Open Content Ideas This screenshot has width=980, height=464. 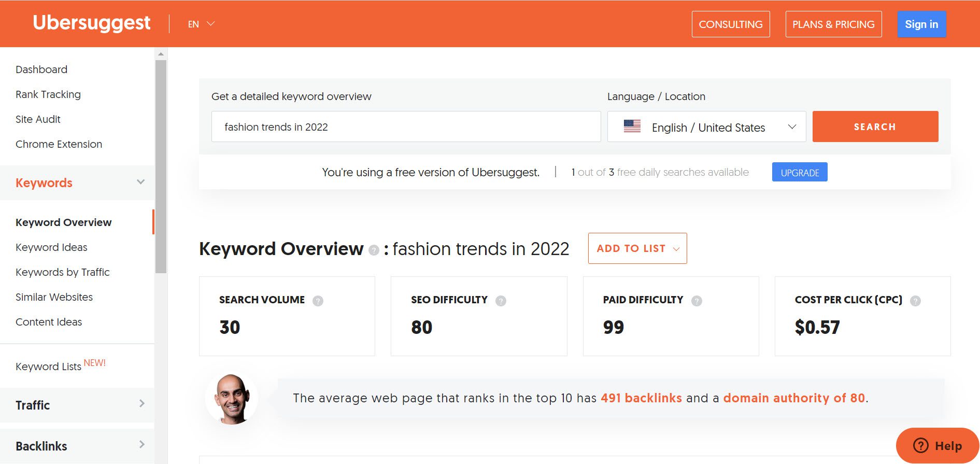point(49,322)
